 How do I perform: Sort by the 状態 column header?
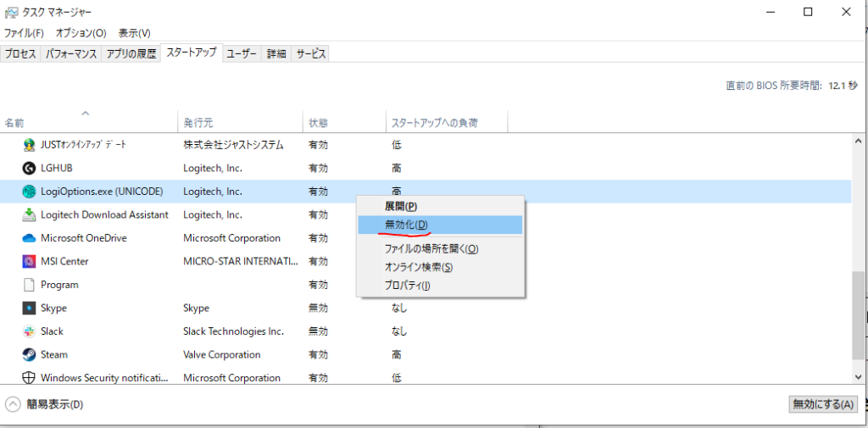pyautogui.click(x=344, y=122)
